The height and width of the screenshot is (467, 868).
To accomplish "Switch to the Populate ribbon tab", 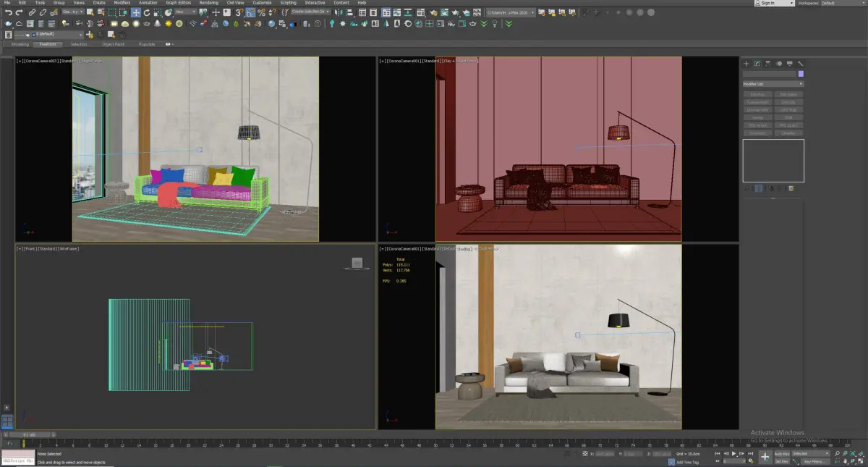I will [x=147, y=44].
